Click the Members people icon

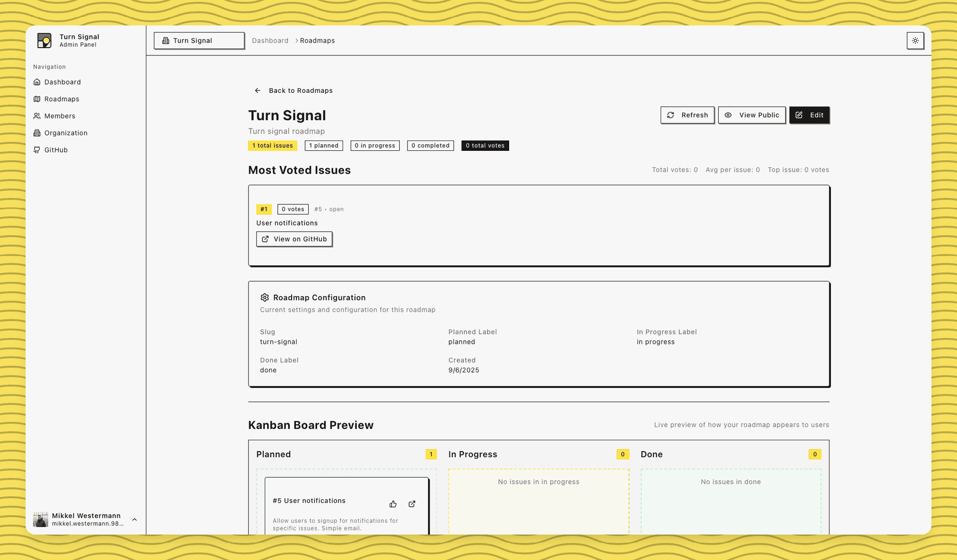[x=37, y=116]
